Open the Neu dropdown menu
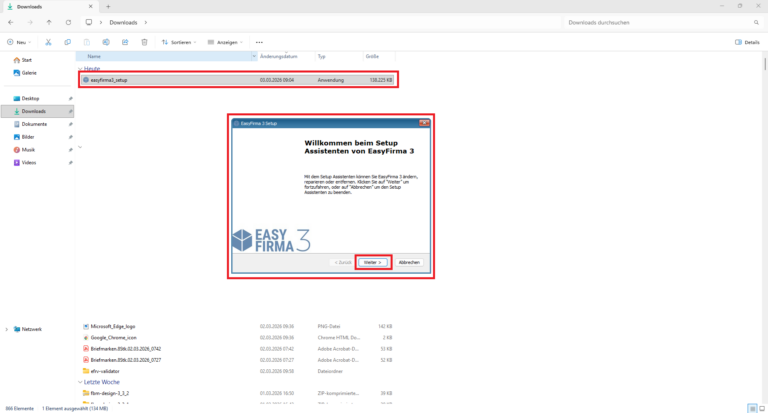The width and height of the screenshot is (768, 413). (x=19, y=42)
